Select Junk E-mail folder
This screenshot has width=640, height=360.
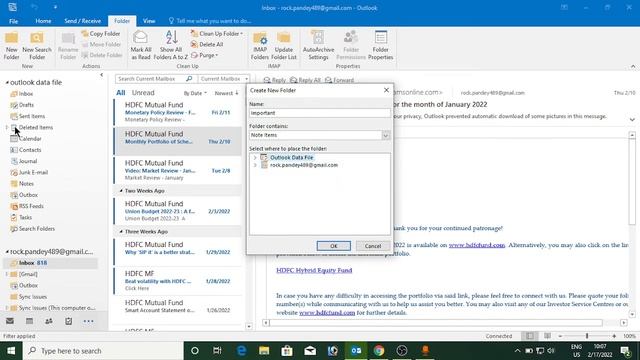coord(33,172)
